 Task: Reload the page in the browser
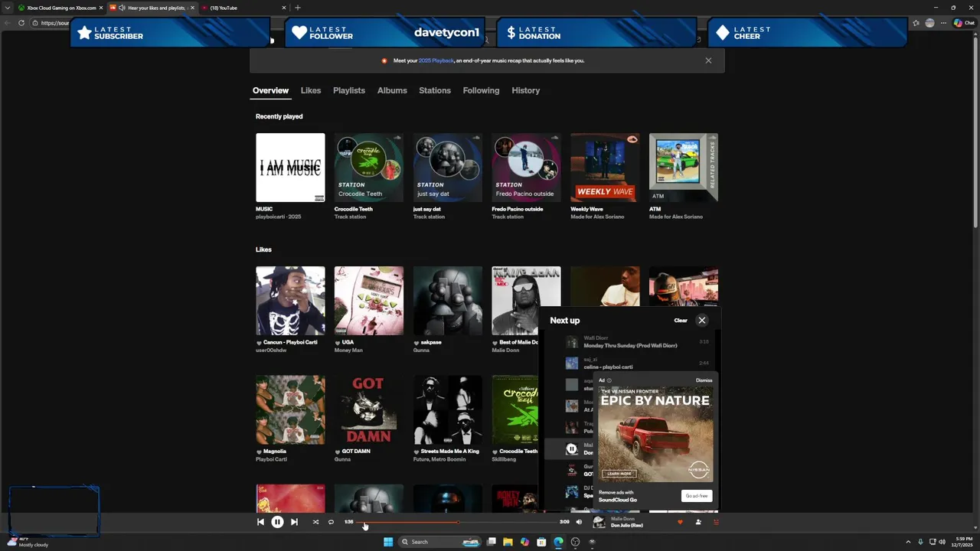21,23
